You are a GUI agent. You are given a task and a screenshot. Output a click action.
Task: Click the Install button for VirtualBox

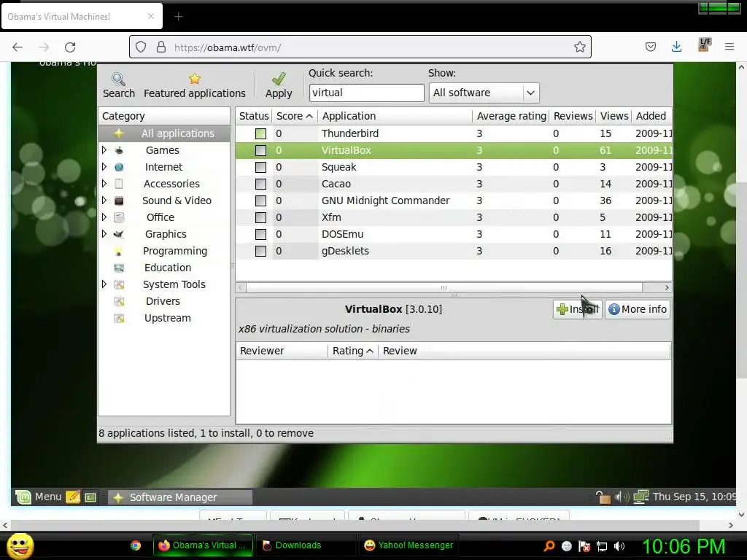tap(578, 309)
